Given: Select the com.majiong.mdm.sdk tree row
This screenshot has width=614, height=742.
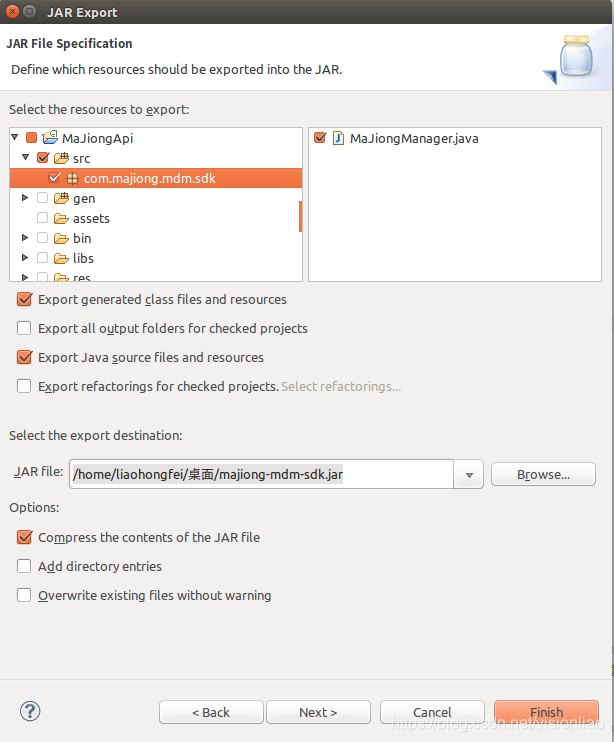Looking at the screenshot, I should [x=156, y=178].
